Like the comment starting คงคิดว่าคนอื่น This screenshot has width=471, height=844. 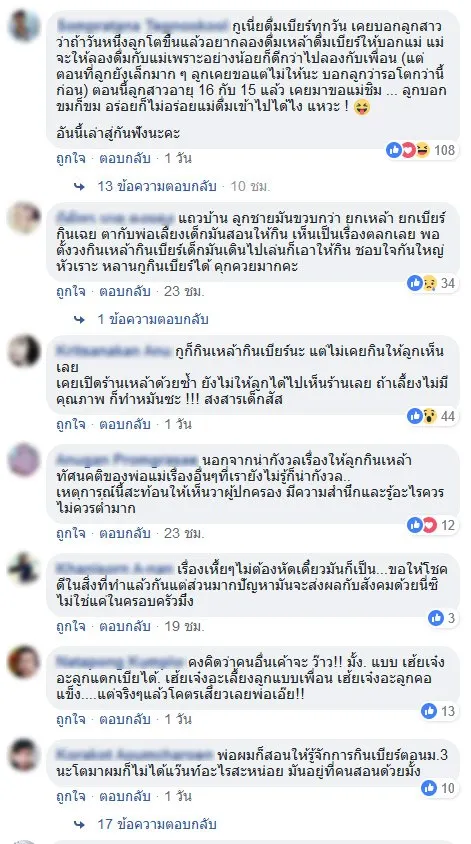point(71,720)
